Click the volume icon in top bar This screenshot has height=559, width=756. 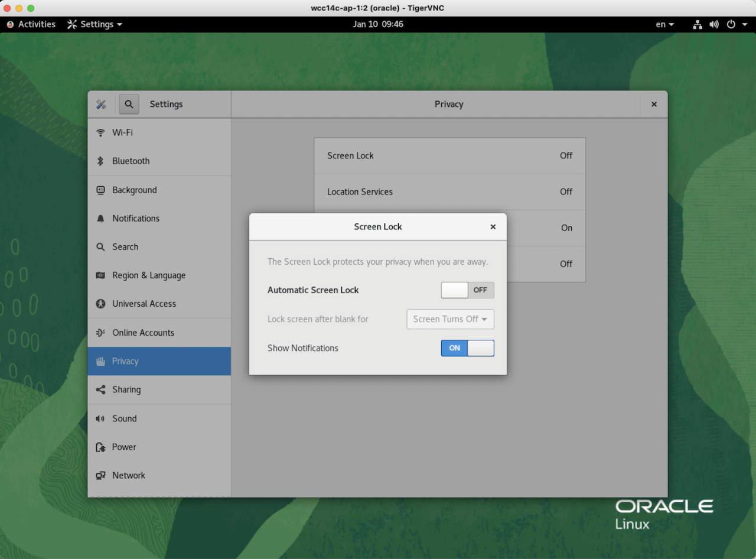[714, 24]
